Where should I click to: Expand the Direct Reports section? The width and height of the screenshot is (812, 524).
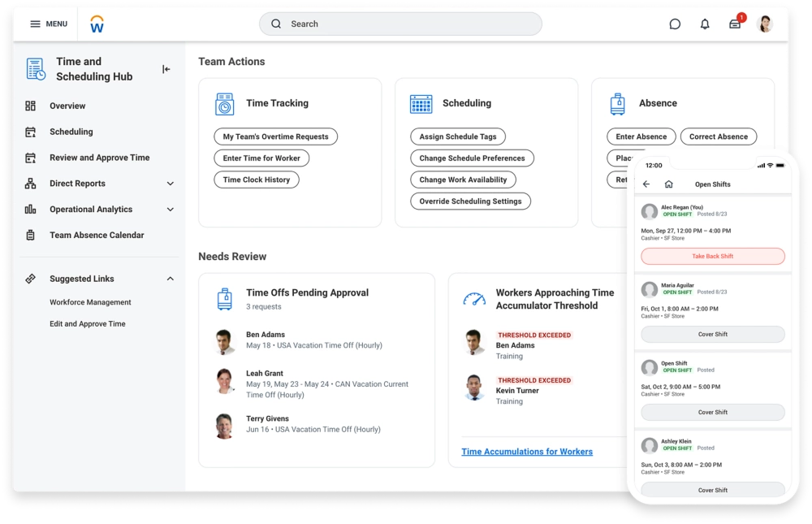[171, 184]
